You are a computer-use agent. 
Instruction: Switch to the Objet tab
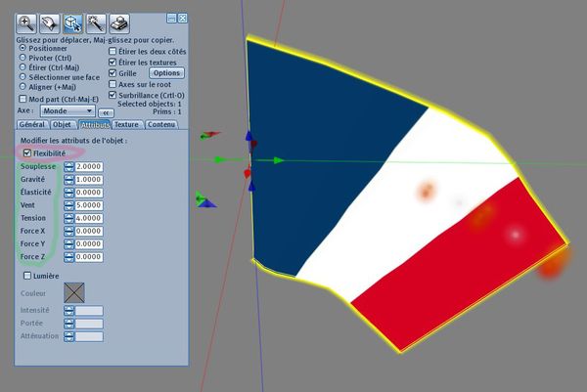pyautogui.click(x=62, y=124)
